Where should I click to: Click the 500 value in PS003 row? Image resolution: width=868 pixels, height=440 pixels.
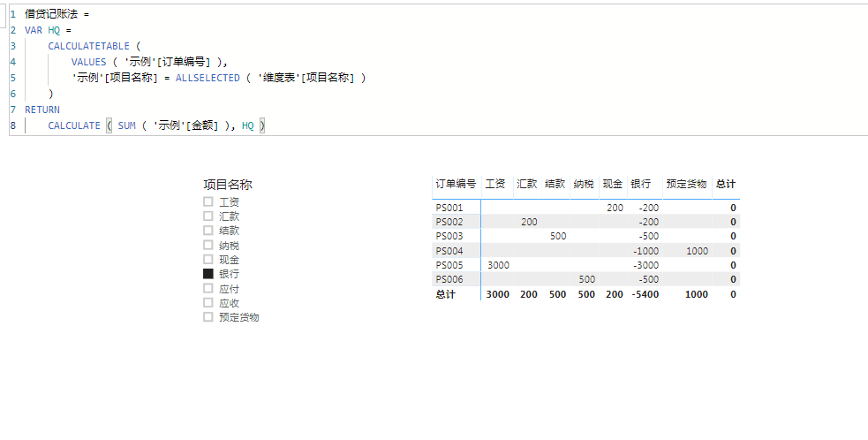[x=558, y=237]
